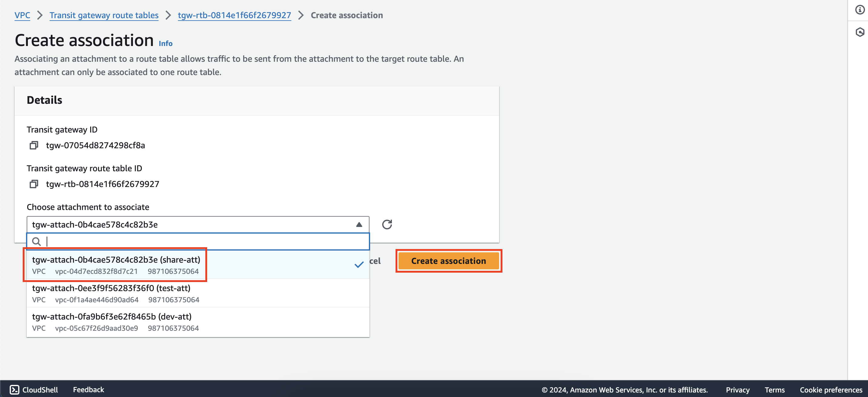Click the search input field in dropdown
Screen dimensions: 868x397
pyautogui.click(x=198, y=241)
